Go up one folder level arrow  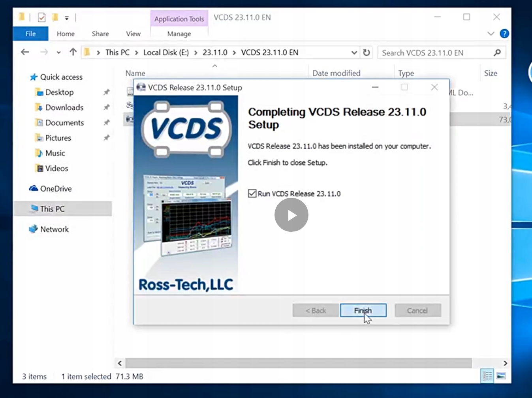click(x=73, y=52)
